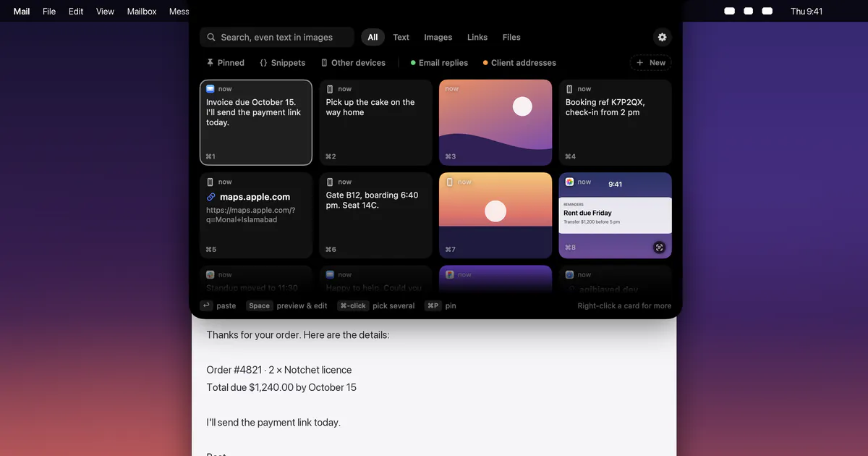Viewport: 868px width, 456px height.
Task: Click the ⌘1 shortcut label on invoice card
Action: pos(210,156)
